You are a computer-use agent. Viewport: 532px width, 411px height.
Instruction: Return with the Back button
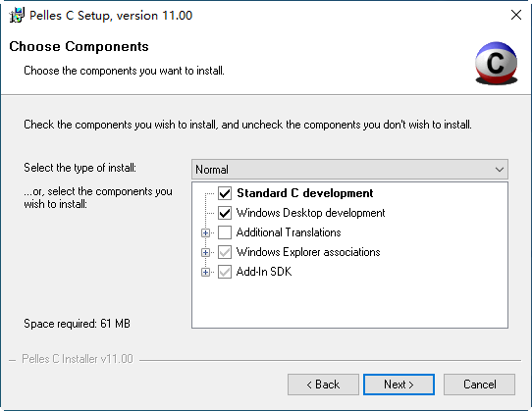point(323,385)
